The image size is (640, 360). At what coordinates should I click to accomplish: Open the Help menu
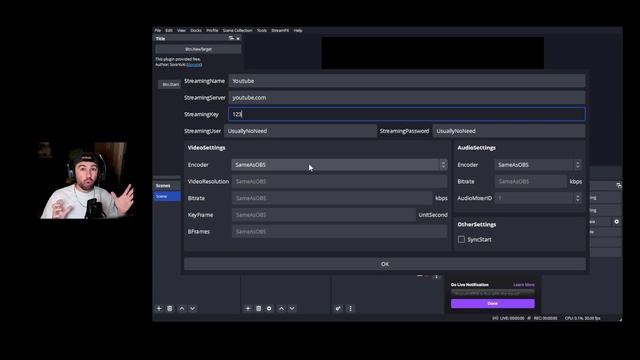298,30
